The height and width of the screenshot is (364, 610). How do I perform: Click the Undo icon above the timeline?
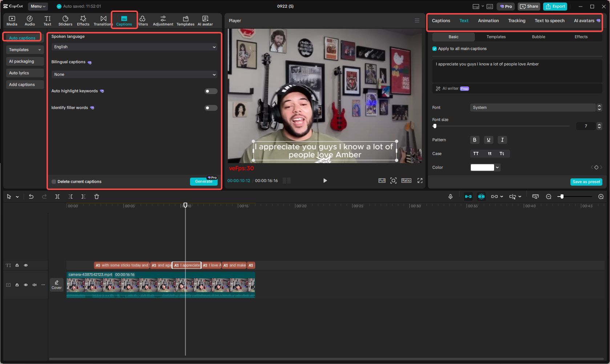click(31, 196)
